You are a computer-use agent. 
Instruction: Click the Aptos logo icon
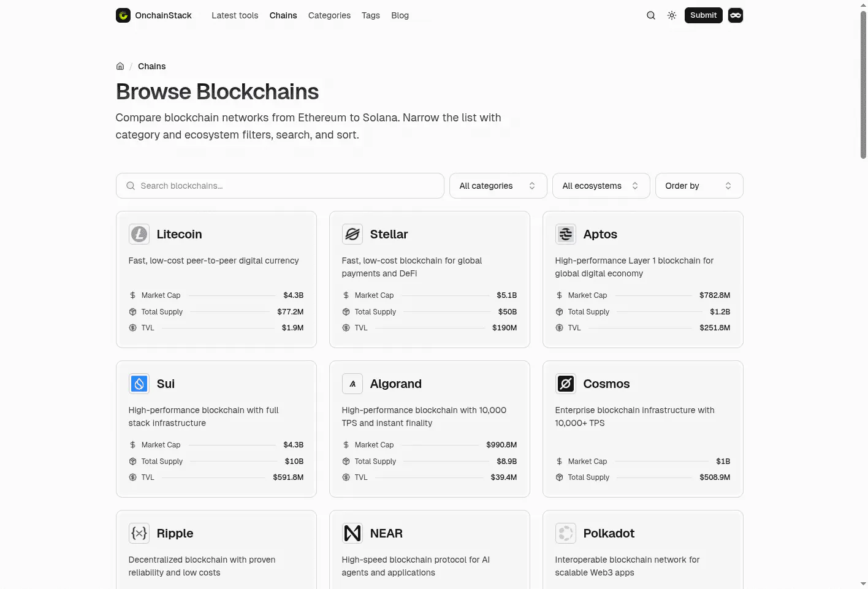[x=566, y=234]
